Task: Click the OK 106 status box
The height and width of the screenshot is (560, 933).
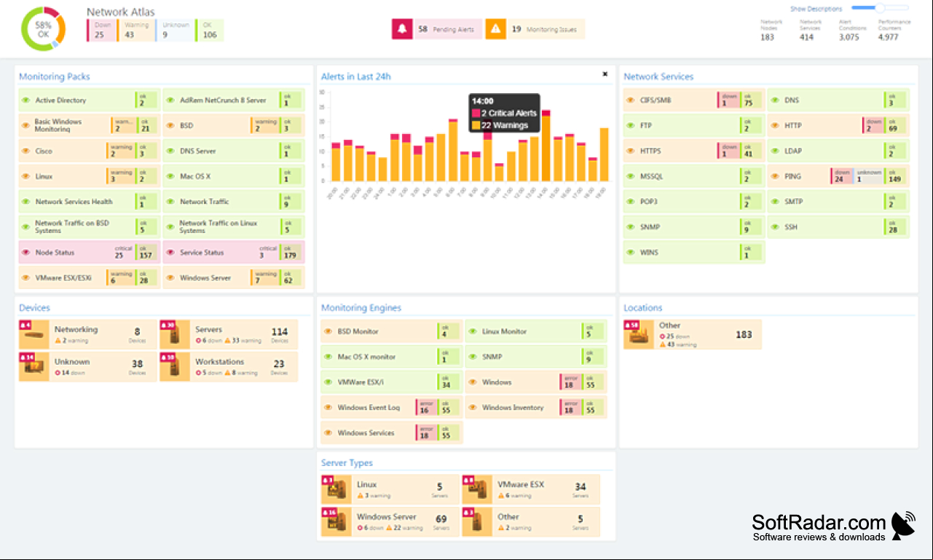Action: [210, 30]
